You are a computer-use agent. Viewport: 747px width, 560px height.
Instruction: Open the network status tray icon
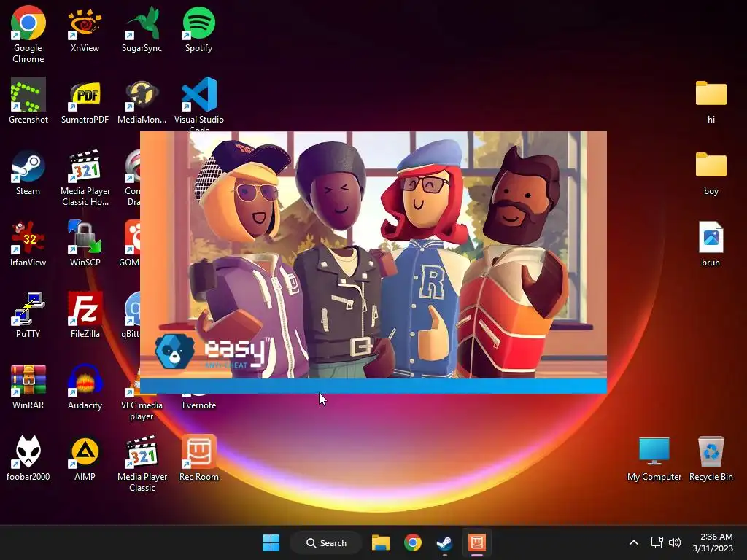pyautogui.click(x=657, y=542)
